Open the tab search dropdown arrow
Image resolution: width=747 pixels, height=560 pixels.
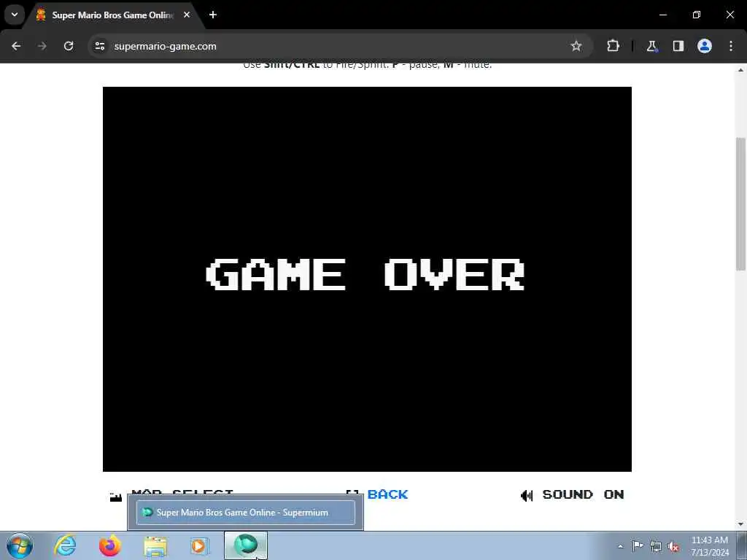15,15
